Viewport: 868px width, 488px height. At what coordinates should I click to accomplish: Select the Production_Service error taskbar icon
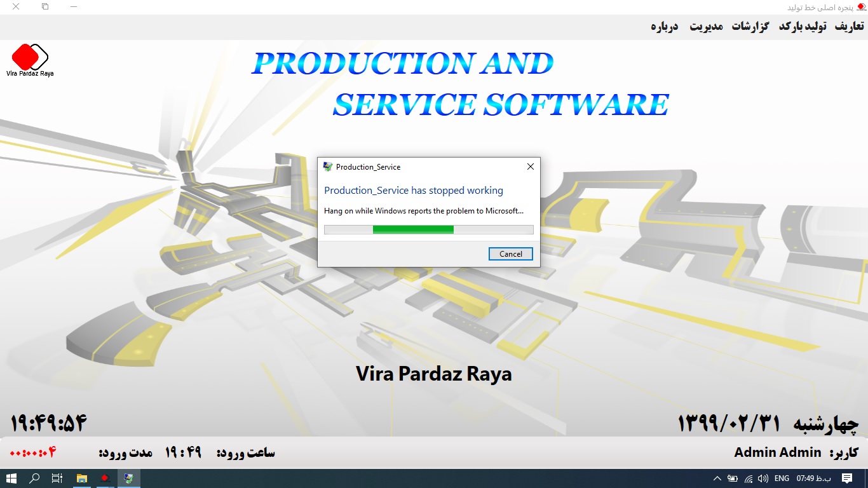(128, 478)
